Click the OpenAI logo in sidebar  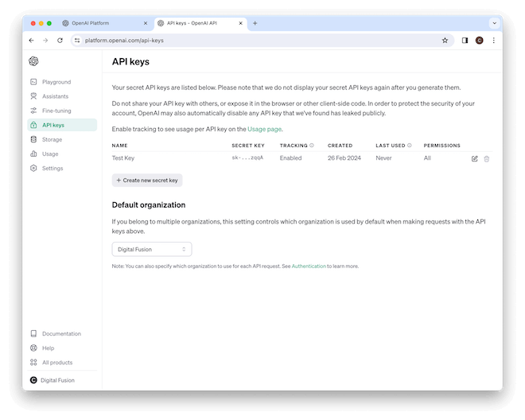pyautogui.click(x=33, y=61)
